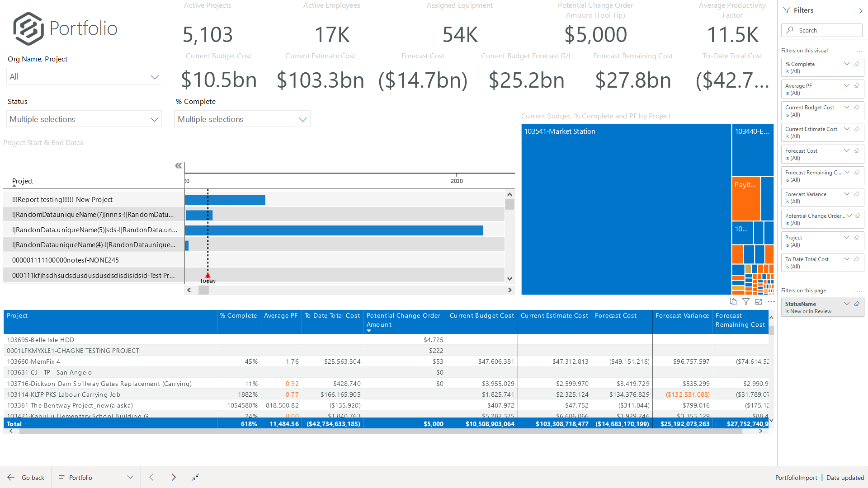
Task: Open the % Complete slicer dropdown
Action: click(x=242, y=119)
